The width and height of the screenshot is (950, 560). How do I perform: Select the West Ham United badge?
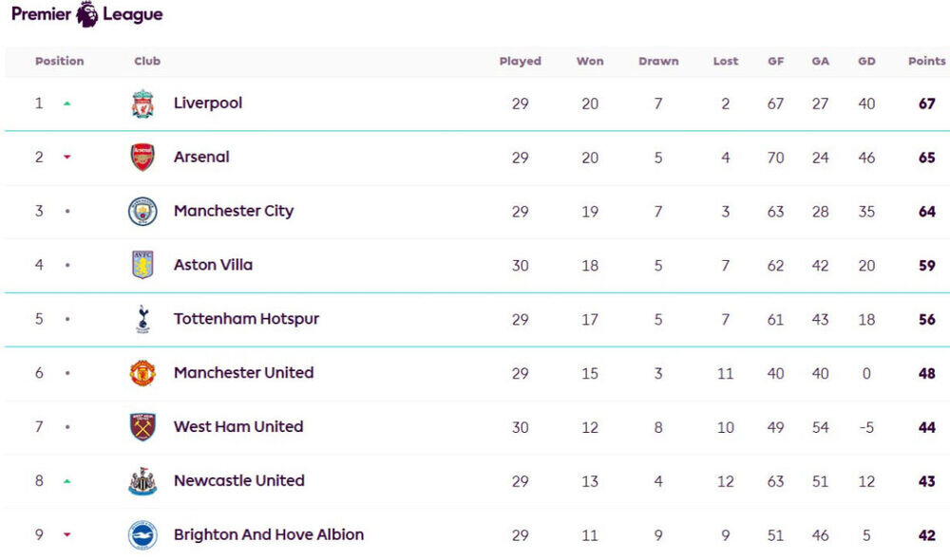click(x=143, y=427)
